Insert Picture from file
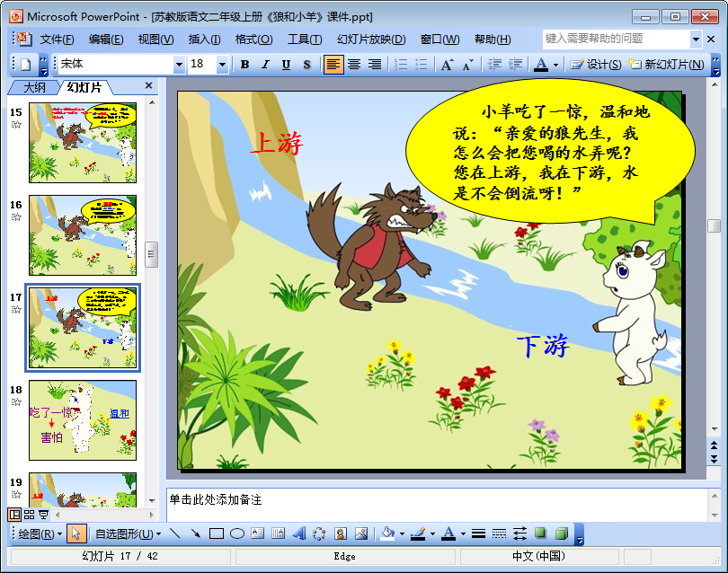This screenshot has height=573, width=728. (x=361, y=533)
